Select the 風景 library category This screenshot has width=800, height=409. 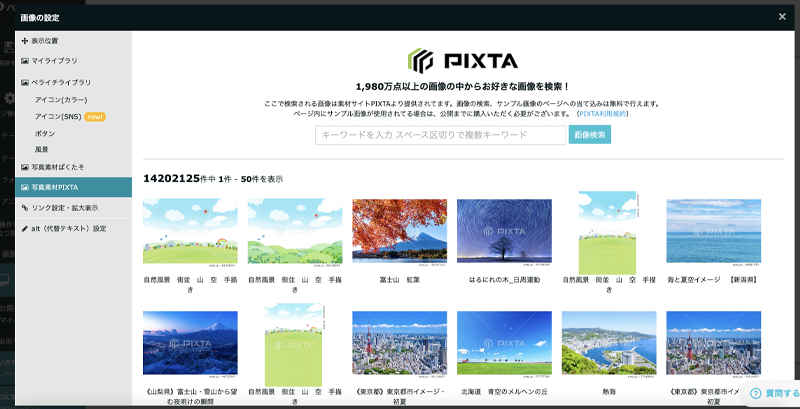click(x=42, y=149)
